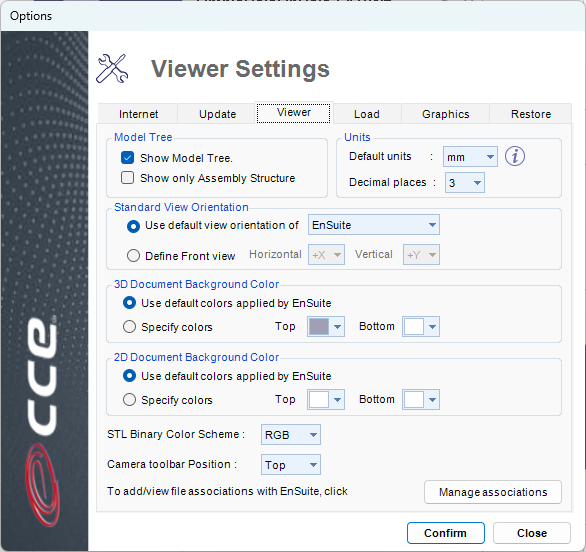Click the Options title bar text
Screen dimensions: 586x552
[x=31, y=16]
